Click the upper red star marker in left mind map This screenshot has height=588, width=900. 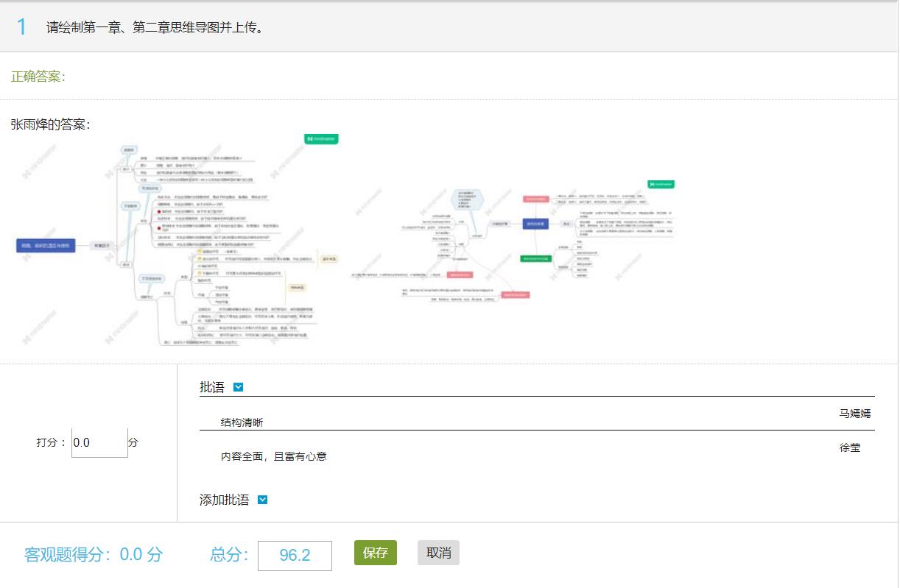[158, 211]
